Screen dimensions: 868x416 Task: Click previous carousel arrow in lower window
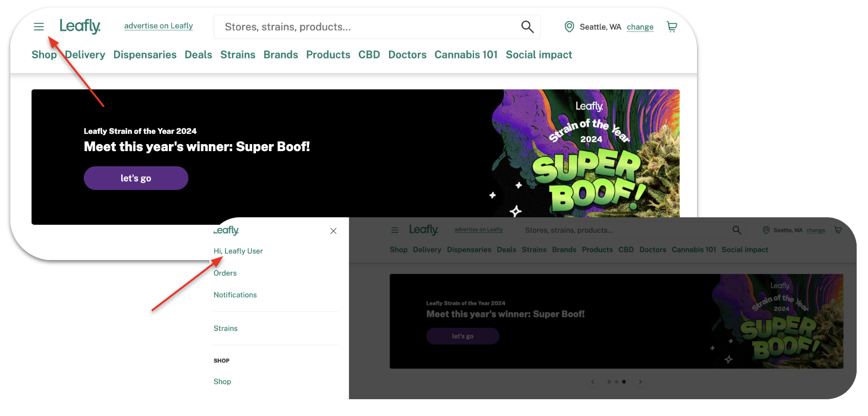[x=593, y=382]
